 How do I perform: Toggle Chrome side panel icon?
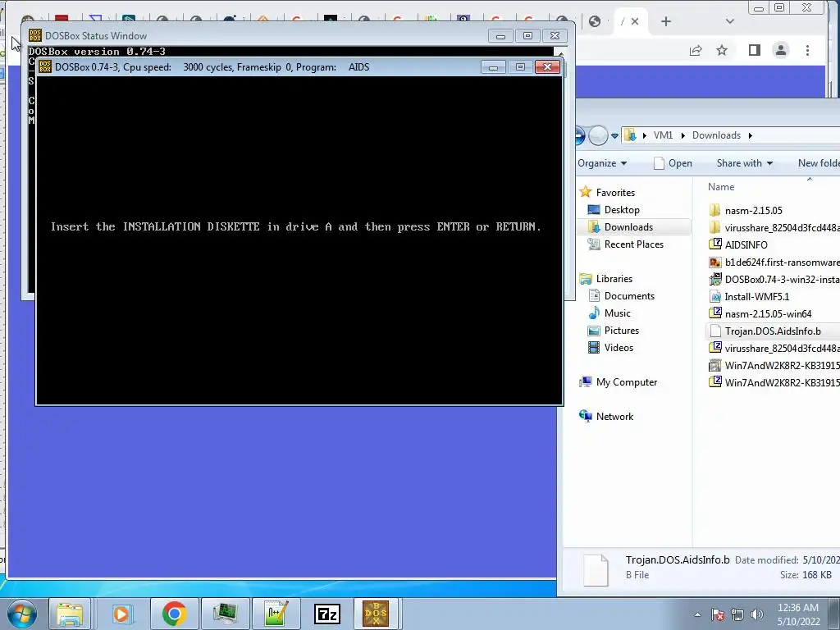point(755,50)
